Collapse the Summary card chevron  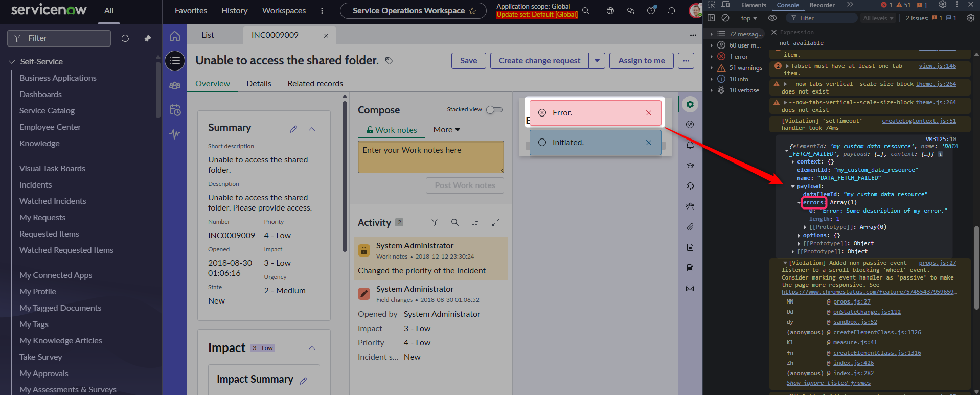point(312,129)
